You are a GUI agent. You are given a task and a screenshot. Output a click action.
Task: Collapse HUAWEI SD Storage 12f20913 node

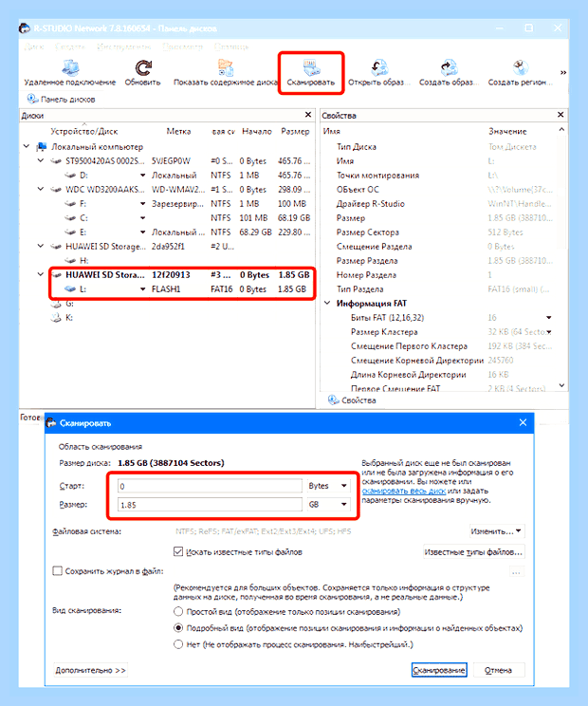pos(41,274)
